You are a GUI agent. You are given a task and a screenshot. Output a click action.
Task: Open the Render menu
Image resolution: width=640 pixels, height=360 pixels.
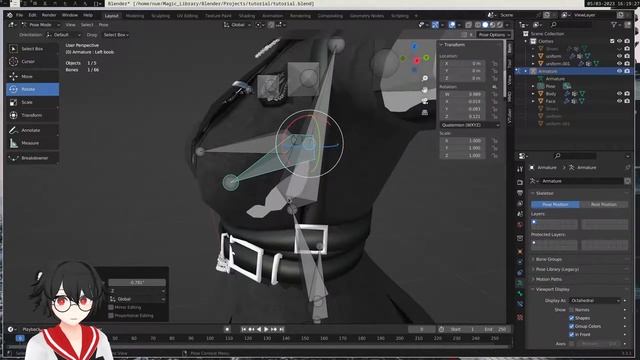[49, 15]
